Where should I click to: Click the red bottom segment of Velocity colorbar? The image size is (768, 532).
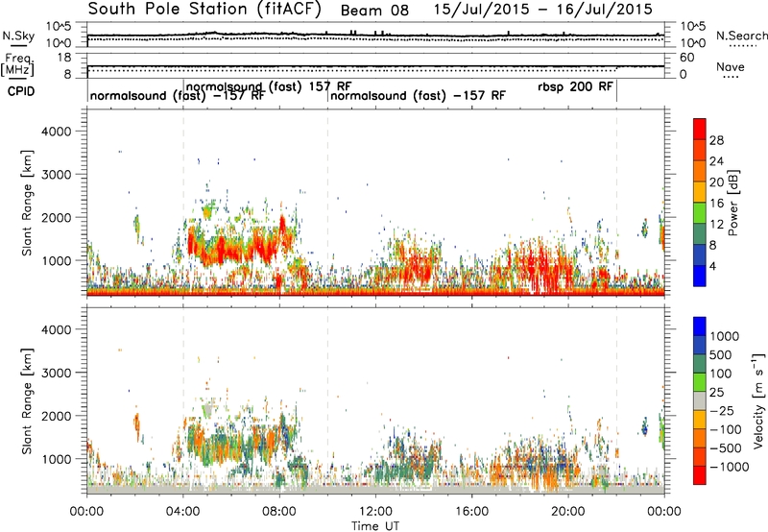coord(700,475)
